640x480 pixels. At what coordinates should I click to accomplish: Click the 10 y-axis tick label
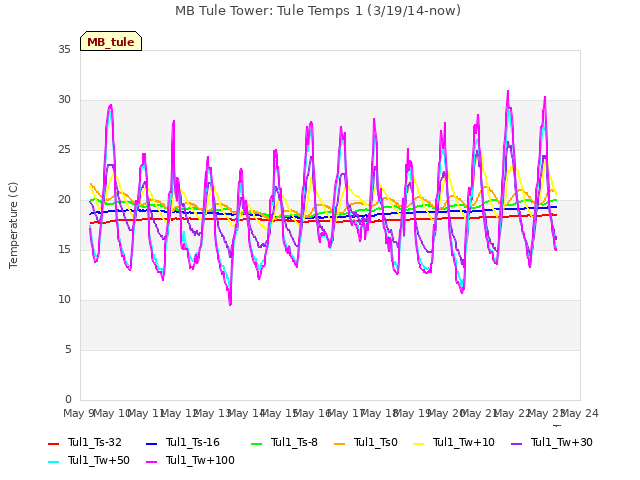pyautogui.click(x=64, y=300)
